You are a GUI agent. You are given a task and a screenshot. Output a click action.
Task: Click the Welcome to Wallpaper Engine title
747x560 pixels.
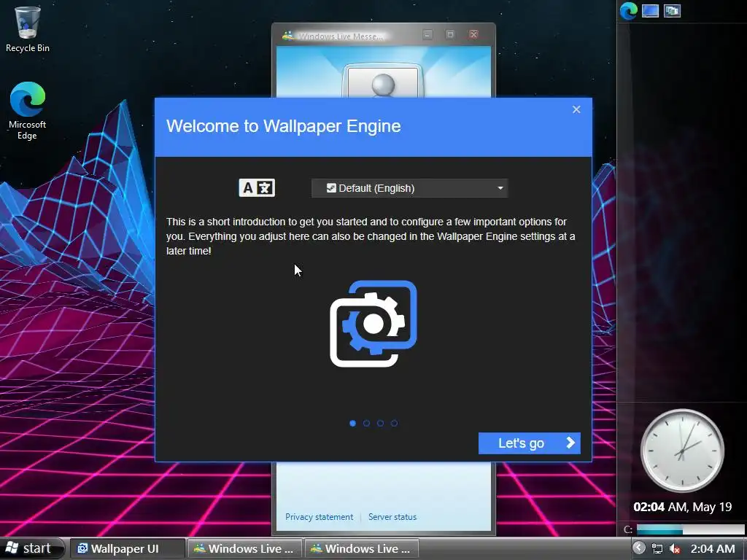284,126
